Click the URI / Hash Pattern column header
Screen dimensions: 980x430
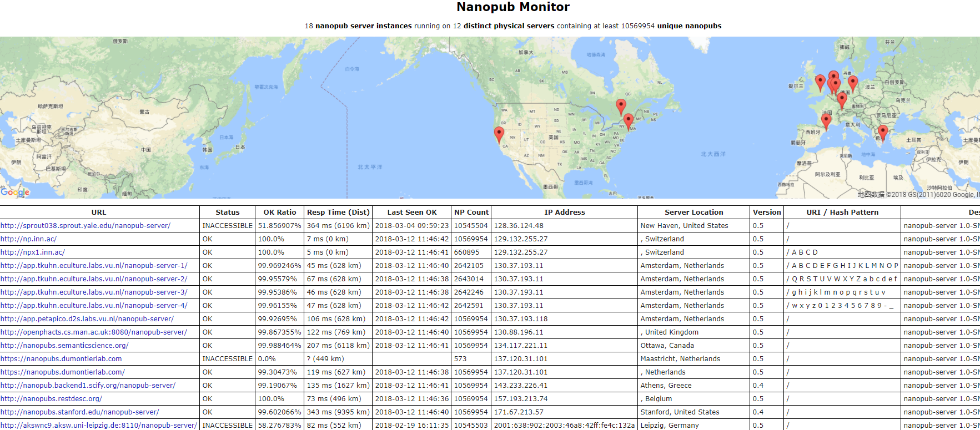pos(842,213)
